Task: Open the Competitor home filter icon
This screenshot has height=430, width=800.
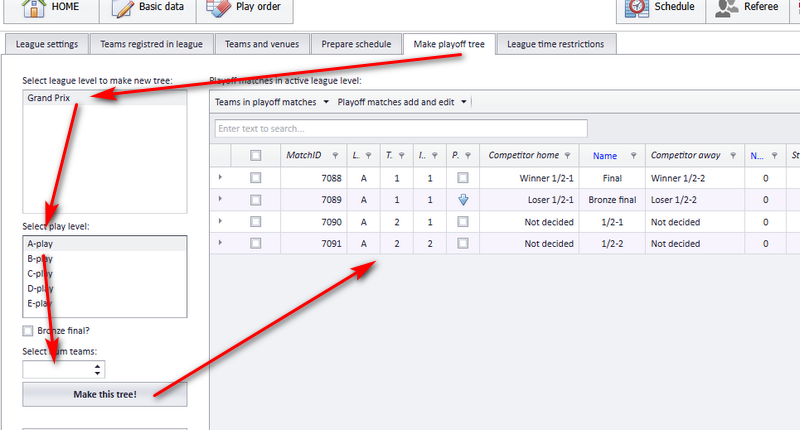Action: (567, 156)
